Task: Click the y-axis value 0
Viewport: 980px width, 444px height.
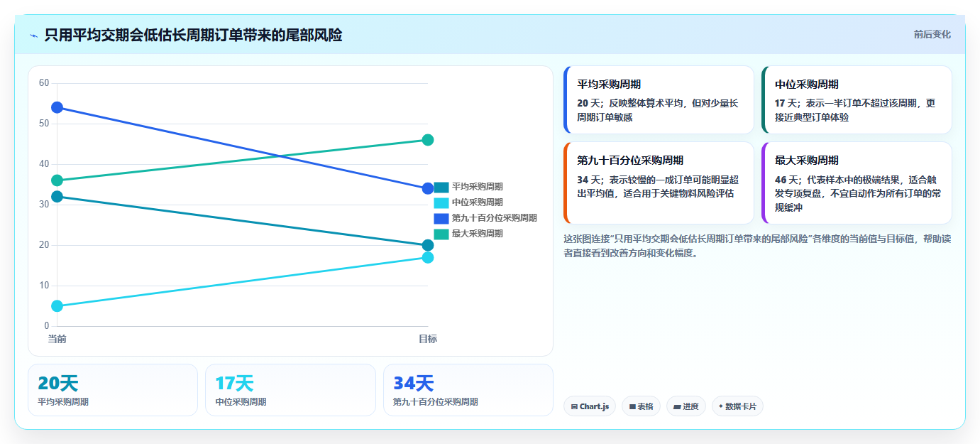Action: click(46, 326)
